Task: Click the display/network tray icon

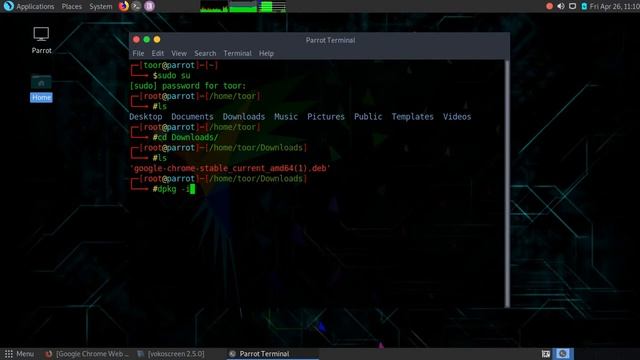Action: pyautogui.click(x=572, y=6)
